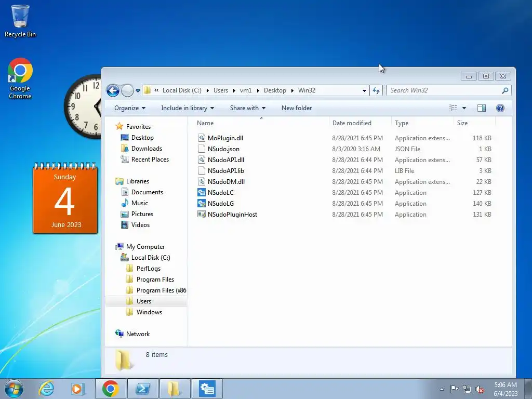This screenshot has height=399, width=532.
Task: Open PowerShell from the taskbar
Action: pos(142,389)
